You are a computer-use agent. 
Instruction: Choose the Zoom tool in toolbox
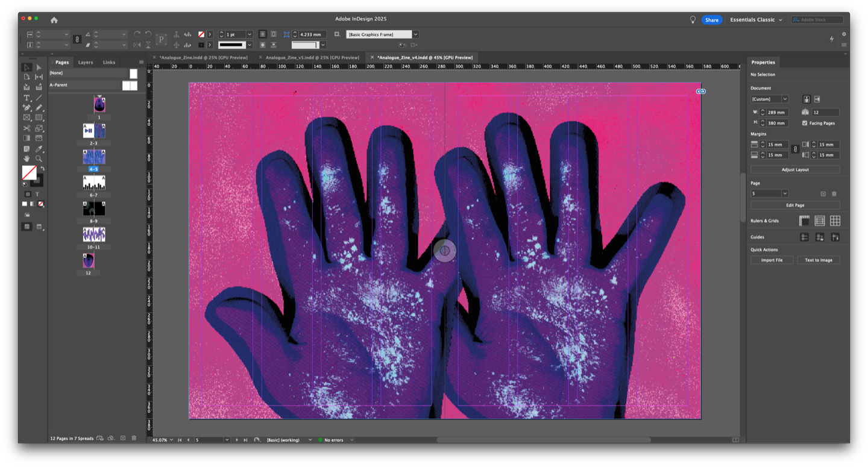coord(39,159)
